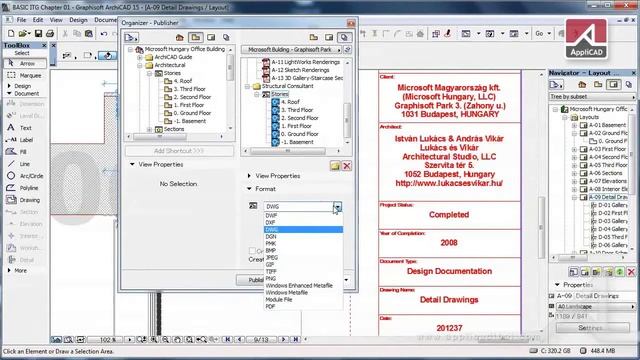
Task: Select the Polyline tool
Action: click(24, 188)
